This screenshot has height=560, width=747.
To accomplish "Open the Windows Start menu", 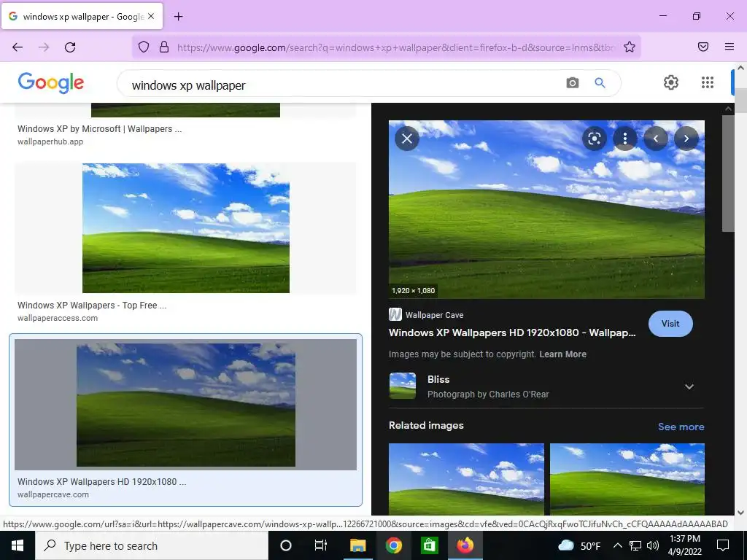I will pos(18,545).
